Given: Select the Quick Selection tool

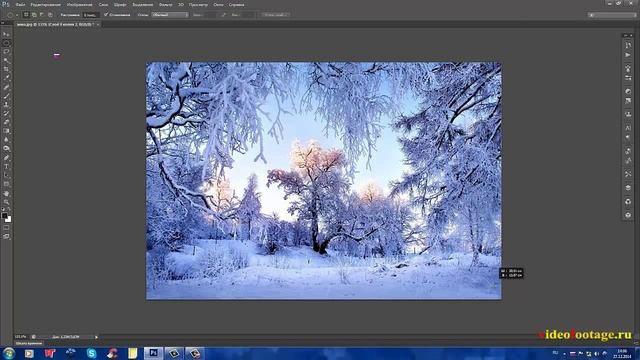Looking at the screenshot, I should click(x=6, y=60).
